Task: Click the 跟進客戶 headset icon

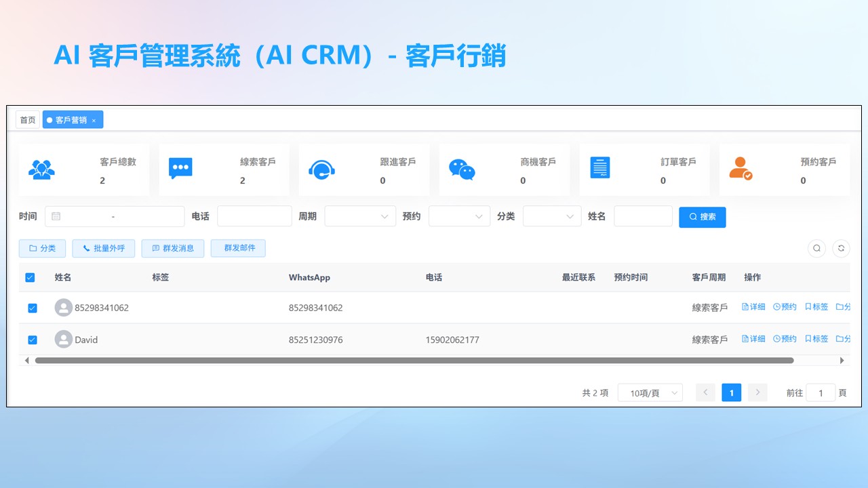Action: tap(321, 169)
